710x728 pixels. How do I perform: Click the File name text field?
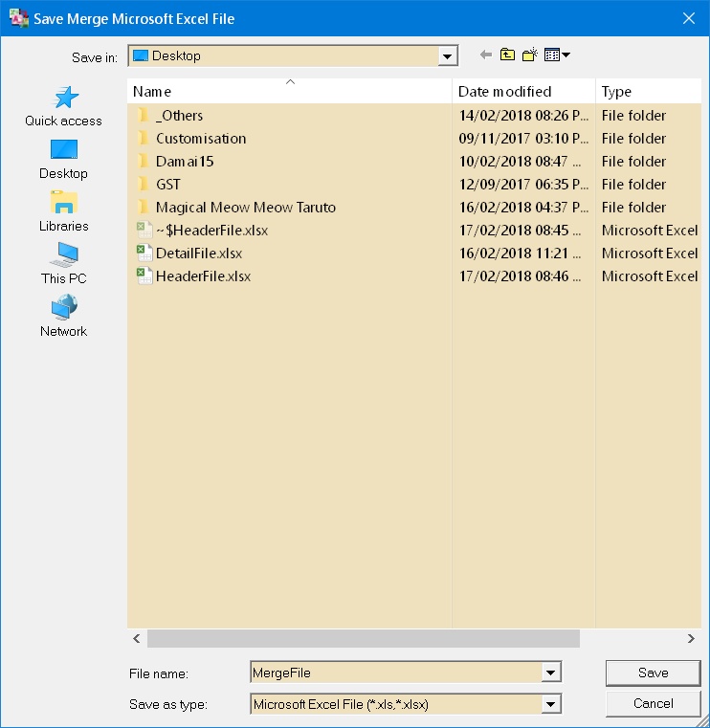[394, 673]
